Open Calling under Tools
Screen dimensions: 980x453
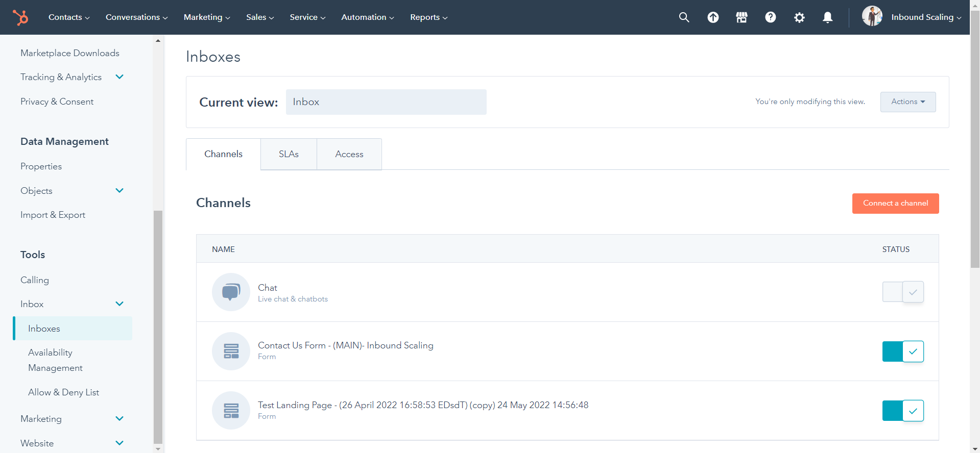tap(35, 280)
